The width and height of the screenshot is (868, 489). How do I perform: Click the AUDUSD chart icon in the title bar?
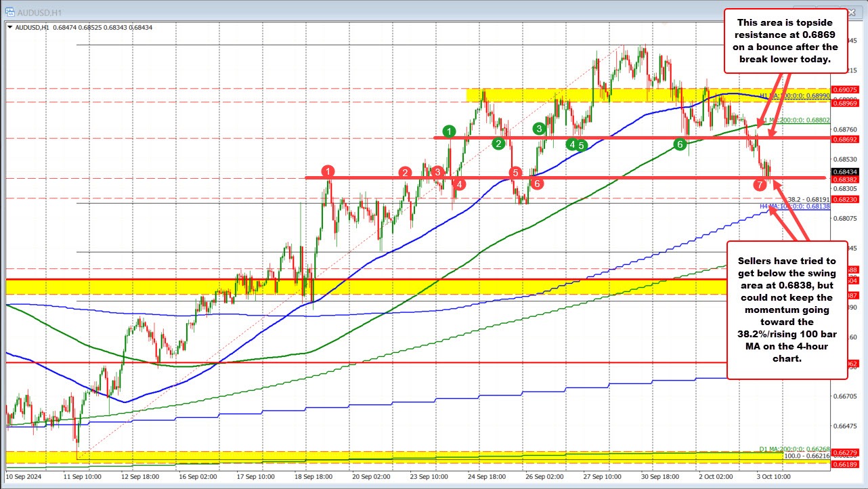point(9,11)
